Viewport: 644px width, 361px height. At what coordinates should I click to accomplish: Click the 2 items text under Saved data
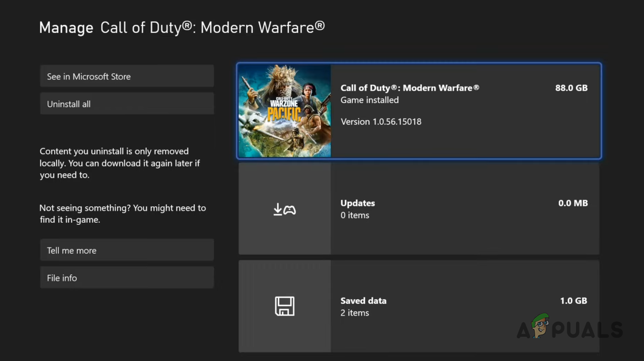click(354, 313)
